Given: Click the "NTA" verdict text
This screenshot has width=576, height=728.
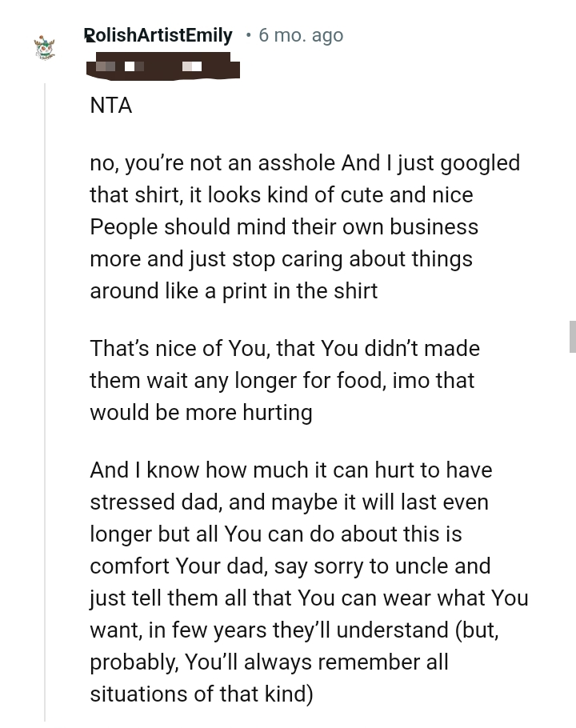Looking at the screenshot, I should click(111, 106).
